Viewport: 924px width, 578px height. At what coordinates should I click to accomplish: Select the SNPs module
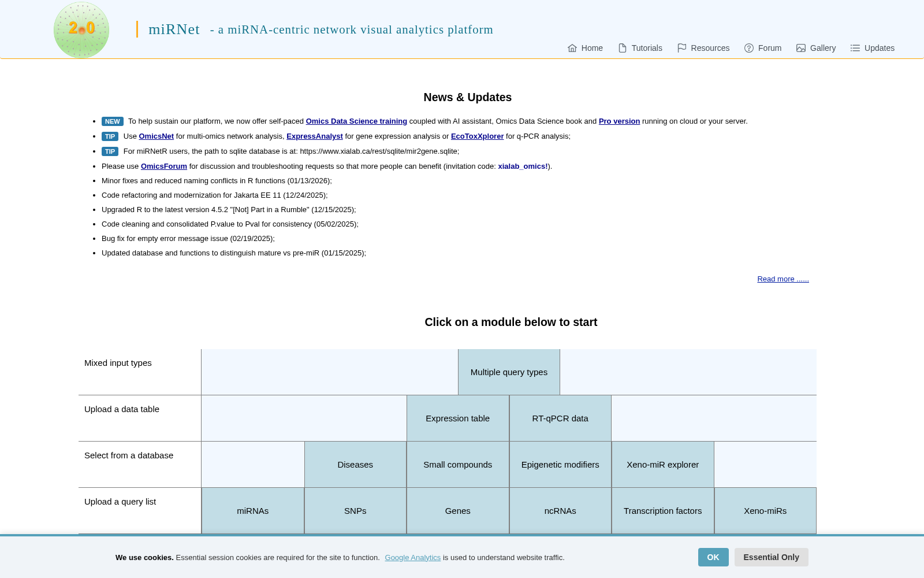click(355, 511)
